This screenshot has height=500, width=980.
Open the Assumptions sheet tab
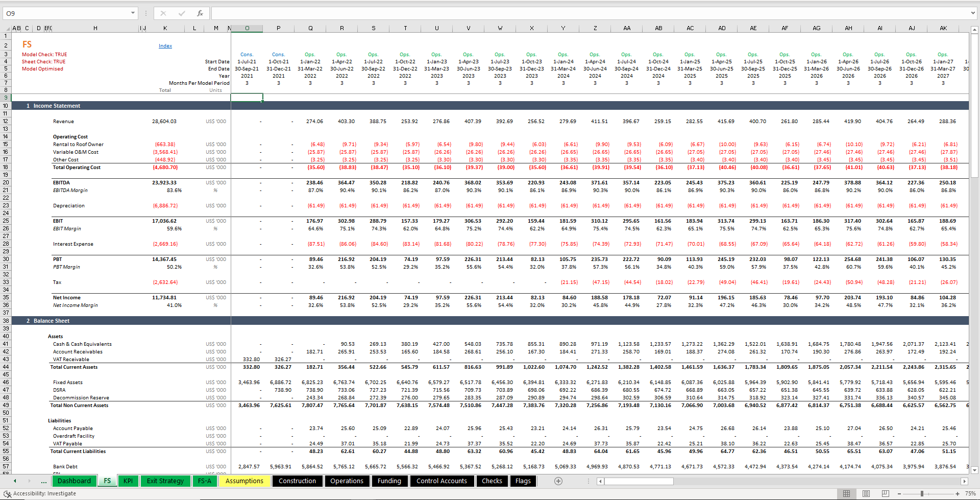(x=244, y=481)
